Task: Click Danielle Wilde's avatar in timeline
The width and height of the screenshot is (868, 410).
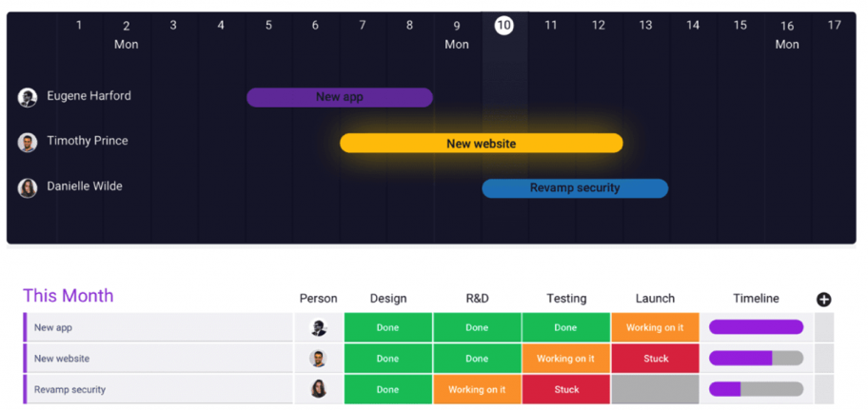Action: [27, 188]
